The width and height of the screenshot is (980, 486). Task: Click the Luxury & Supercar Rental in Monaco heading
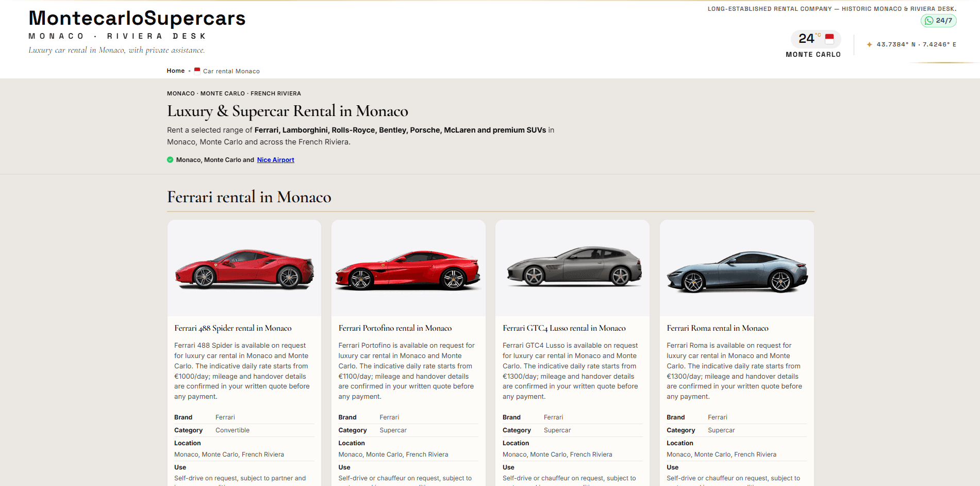click(288, 111)
